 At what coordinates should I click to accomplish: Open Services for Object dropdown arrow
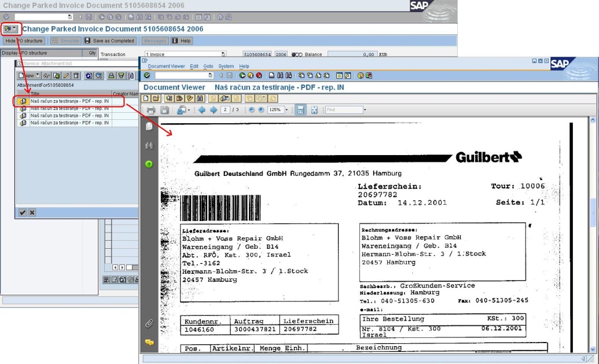coord(14,29)
